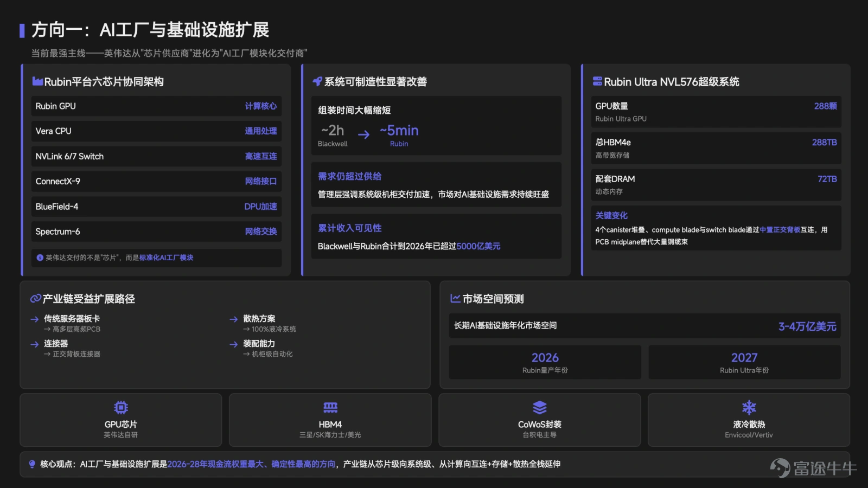Image resolution: width=868 pixels, height=488 pixels.
Task: Click the subtitle starting with 当前最强主线
Action: pyautogui.click(x=169, y=53)
